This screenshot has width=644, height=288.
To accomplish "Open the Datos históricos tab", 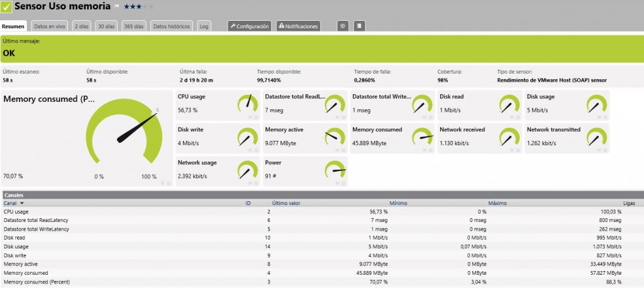I will pos(171,26).
